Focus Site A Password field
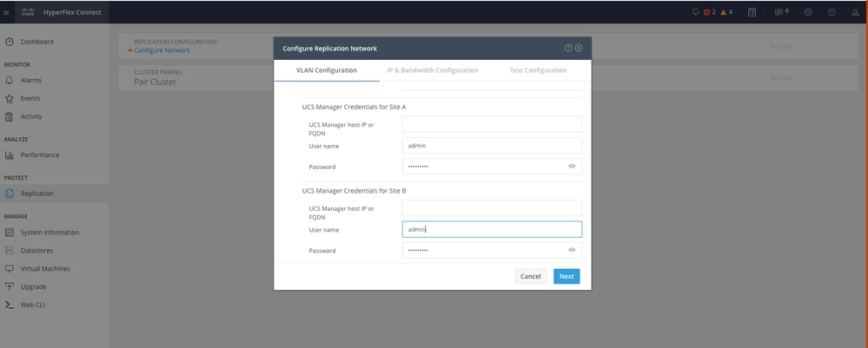The height and width of the screenshot is (348, 868). click(492, 166)
